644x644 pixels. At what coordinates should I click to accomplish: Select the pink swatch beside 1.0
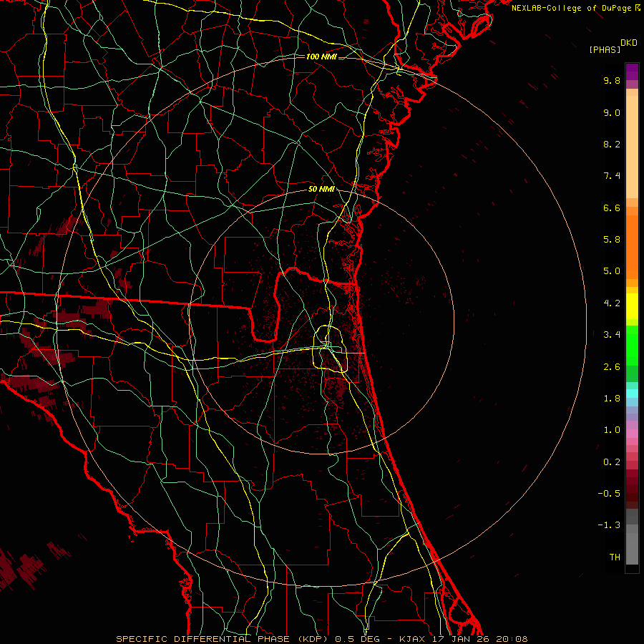(632, 430)
